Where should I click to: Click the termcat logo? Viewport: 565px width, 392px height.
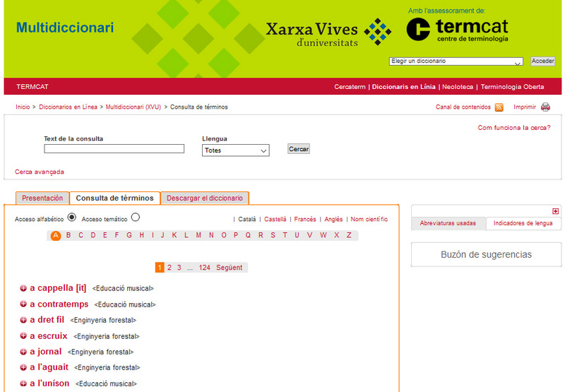tap(457, 29)
